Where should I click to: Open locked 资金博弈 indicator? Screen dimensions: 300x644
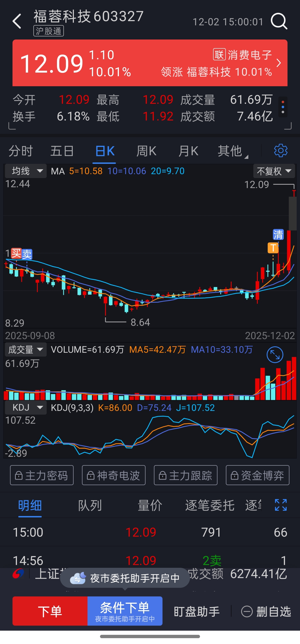coord(257,475)
